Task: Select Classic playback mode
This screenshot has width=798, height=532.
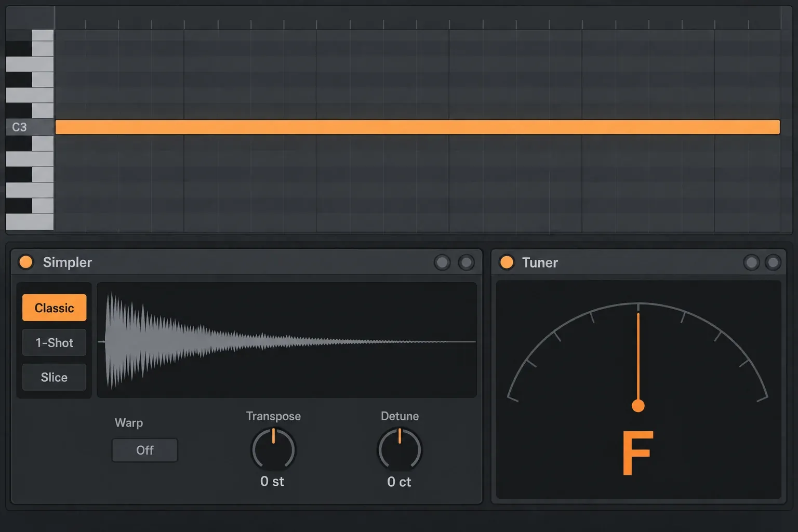Action: coord(54,308)
